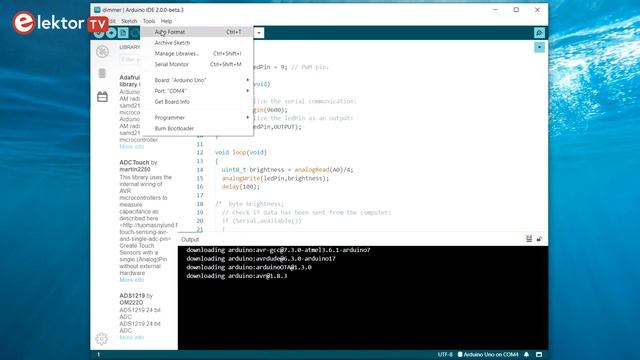
Task: Click More info under Adafruit library
Action: (x=131, y=147)
